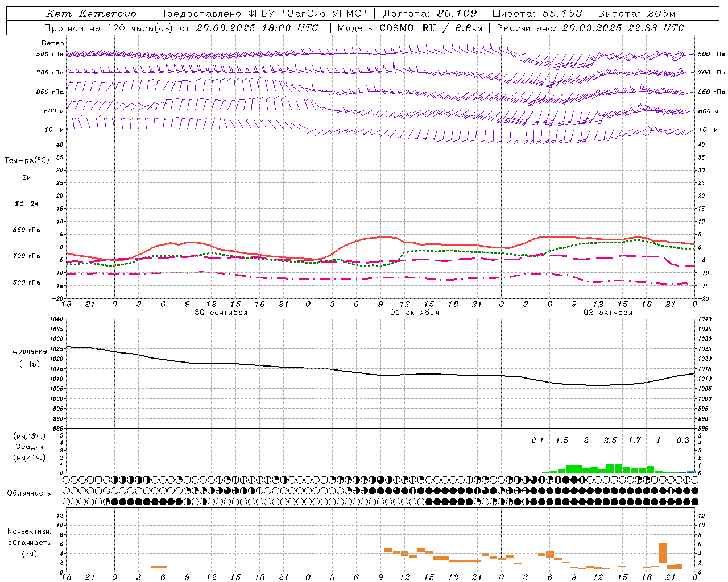
Task: Click the '0.3' three-hour precipitation value
Action: click(682, 440)
